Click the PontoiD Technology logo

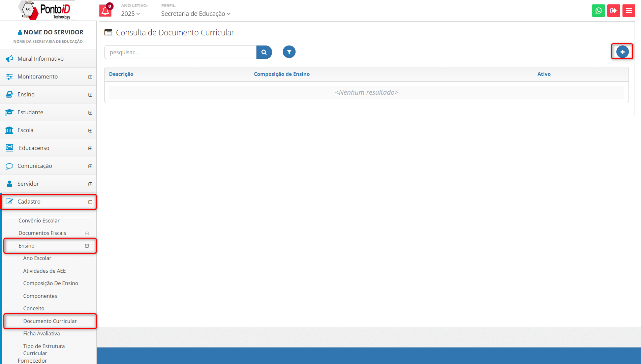click(x=47, y=10)
